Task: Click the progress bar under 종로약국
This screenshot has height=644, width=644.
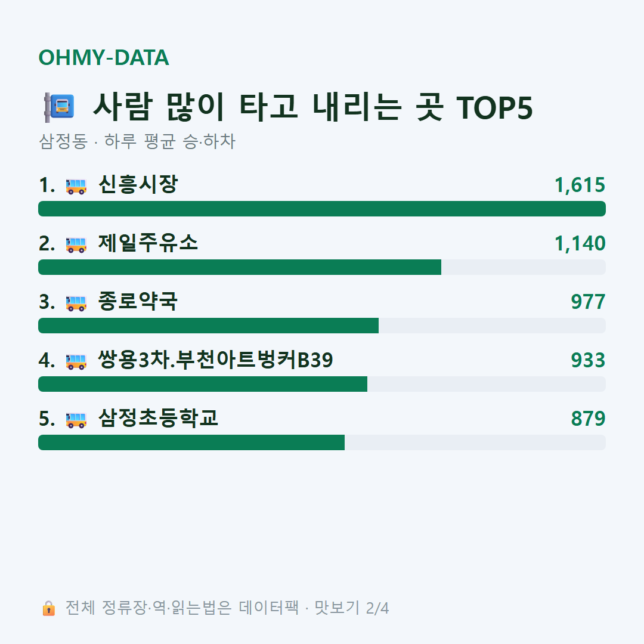Action: pos(322,326)
